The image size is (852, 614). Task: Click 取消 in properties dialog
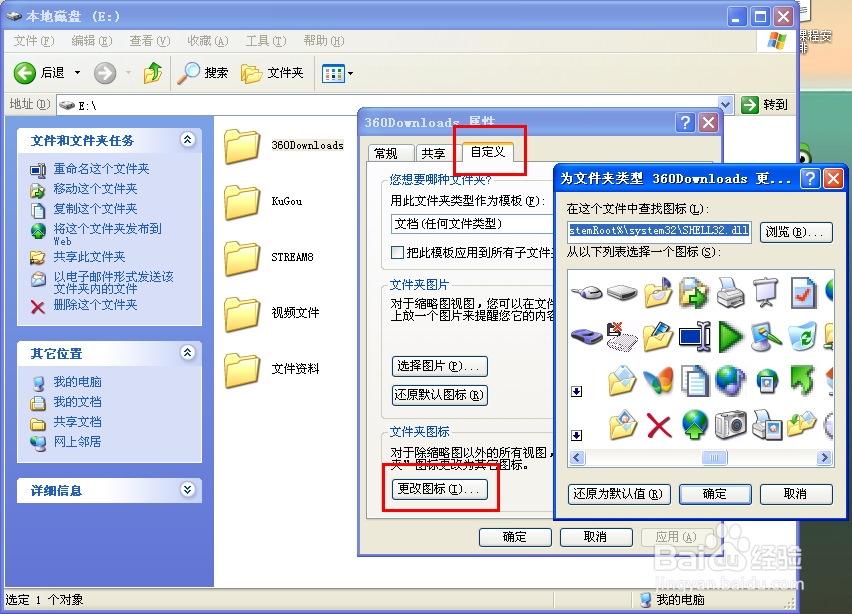pos(596,537)
